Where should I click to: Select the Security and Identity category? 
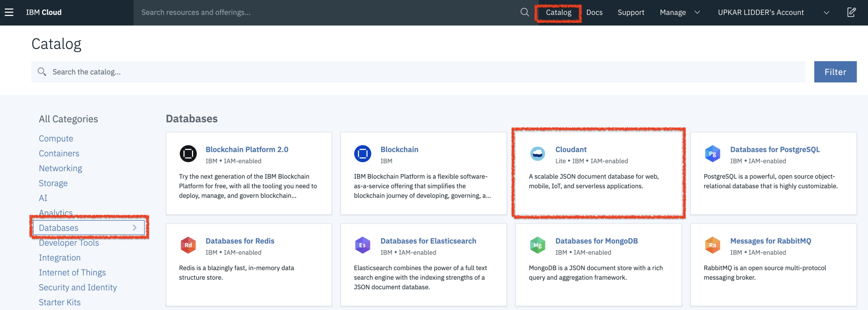[x=78, y=287]
